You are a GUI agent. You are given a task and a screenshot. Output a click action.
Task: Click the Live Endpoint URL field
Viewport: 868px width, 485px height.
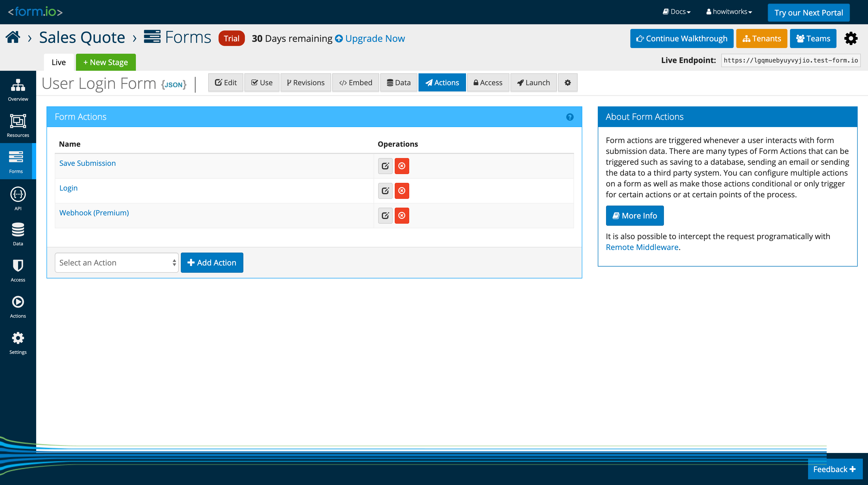click(x=791, y=60)
